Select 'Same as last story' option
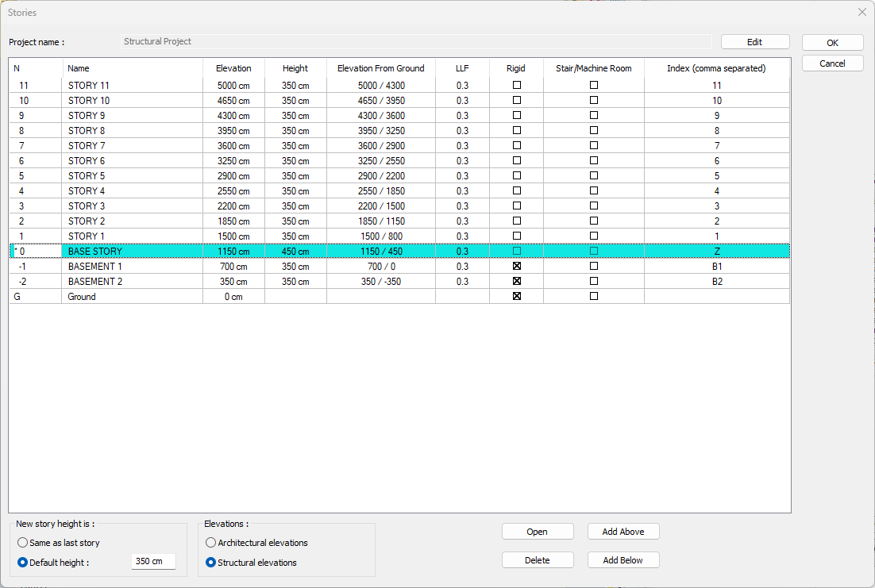Screen dimensions: 875x588 coord(23,543)
